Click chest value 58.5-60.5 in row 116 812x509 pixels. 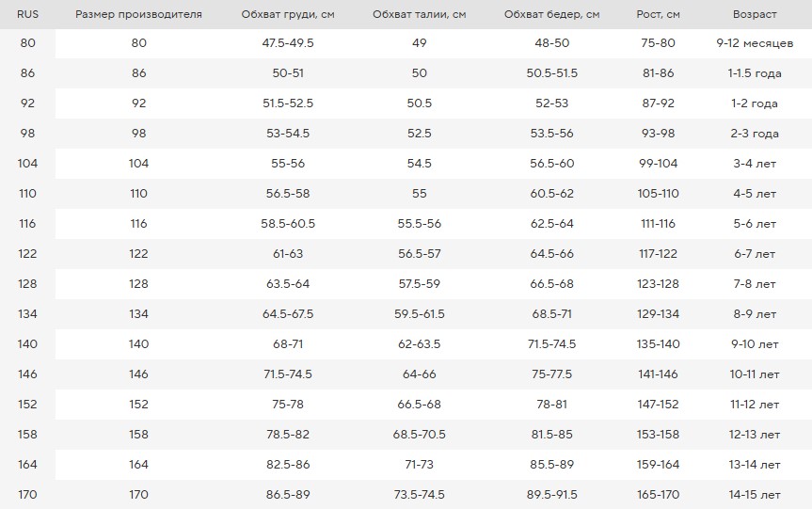coord(288,224)
